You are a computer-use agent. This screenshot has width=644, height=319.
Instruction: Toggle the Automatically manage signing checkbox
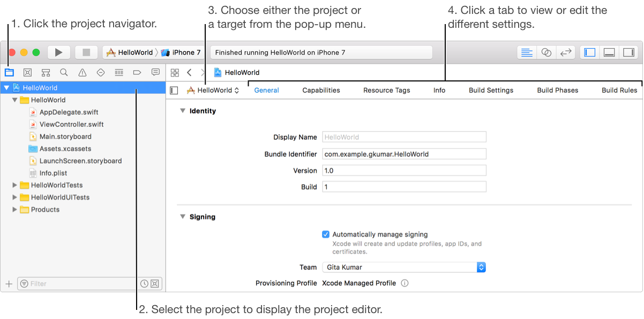326,234
